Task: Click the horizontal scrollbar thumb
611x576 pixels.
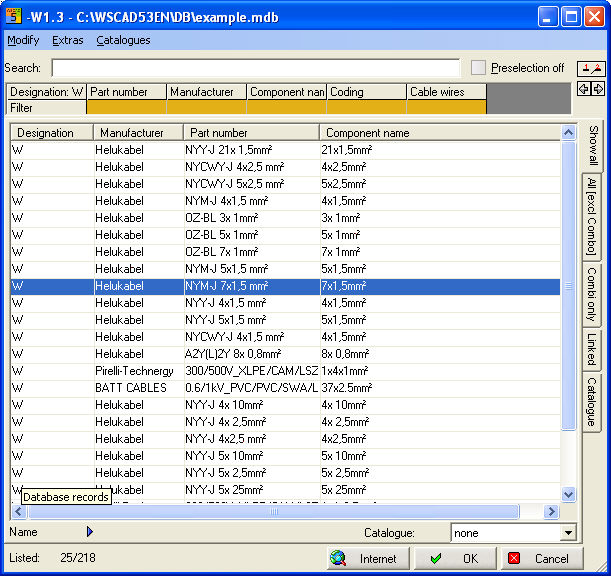Action: point(274,511)
